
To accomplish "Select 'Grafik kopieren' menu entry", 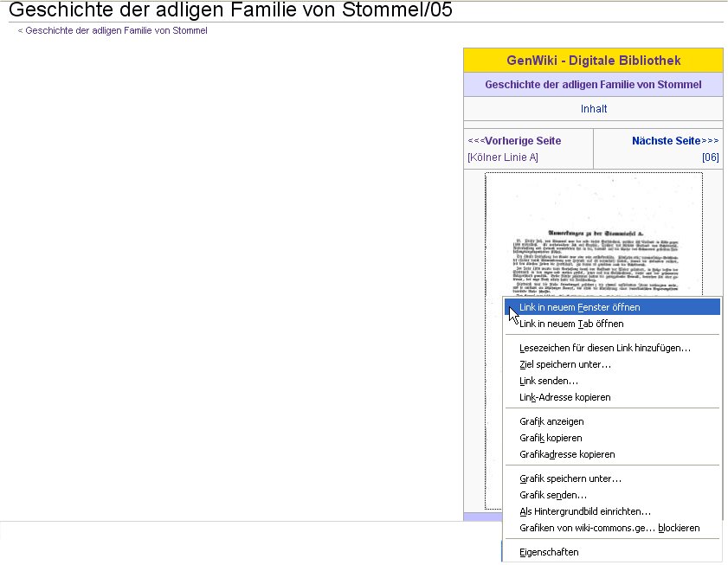I will (x=551, y=438).
